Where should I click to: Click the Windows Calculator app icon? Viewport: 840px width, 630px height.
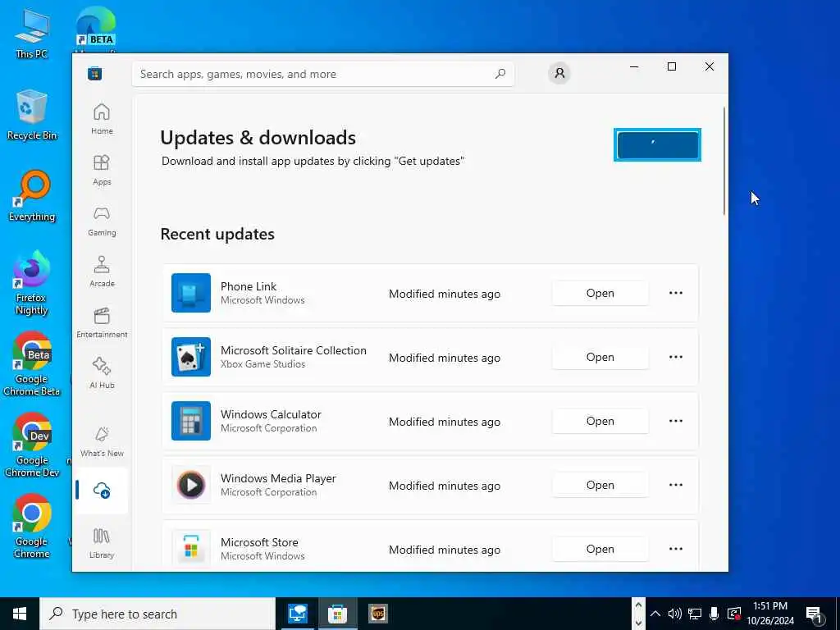click(190, 421)
